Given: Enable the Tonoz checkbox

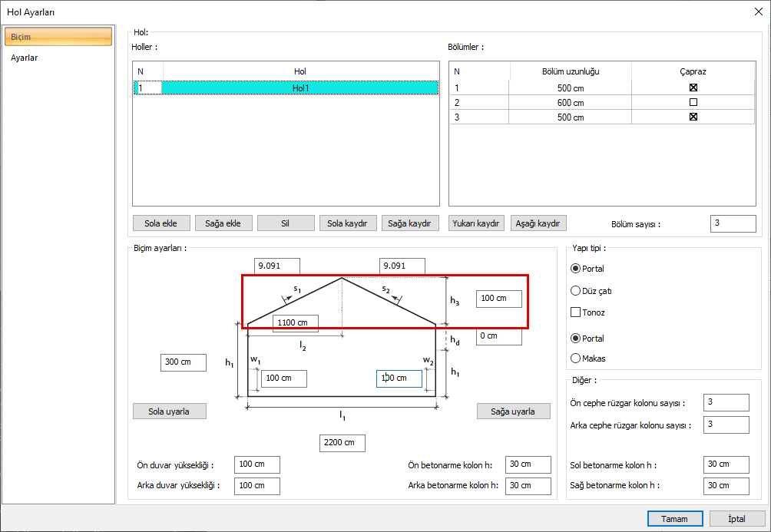Looking at the screenshot, I should coord(576,312).
